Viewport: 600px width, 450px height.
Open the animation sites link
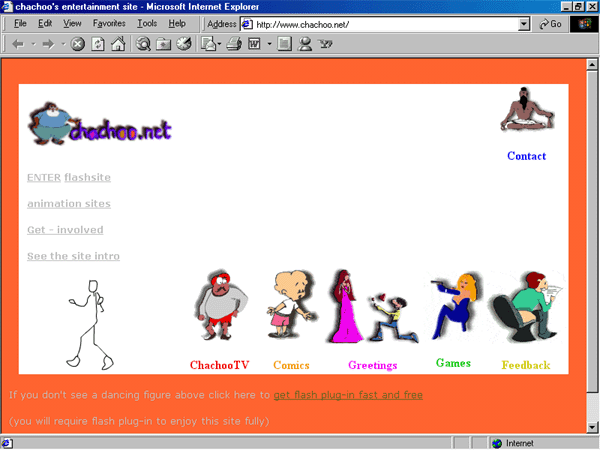(69, 204)
